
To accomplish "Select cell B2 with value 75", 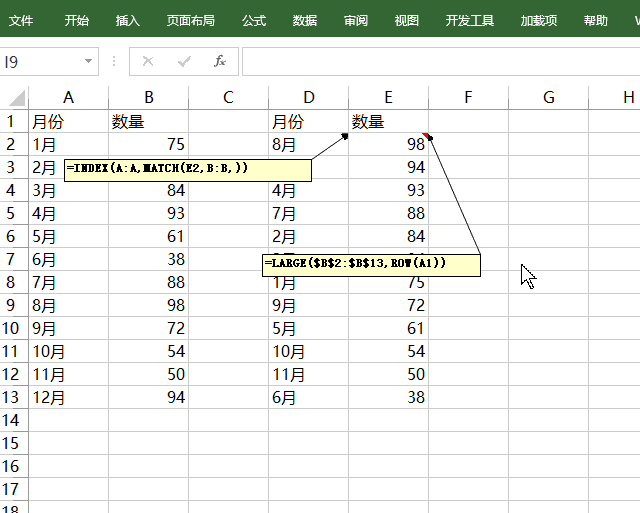I will tap(149, 144).
